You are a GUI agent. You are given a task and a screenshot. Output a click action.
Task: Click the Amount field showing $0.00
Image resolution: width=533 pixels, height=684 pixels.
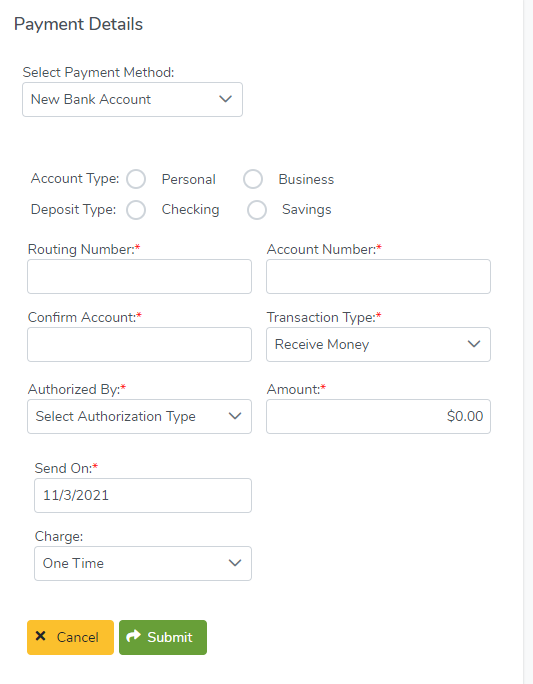tap(379, 417)
